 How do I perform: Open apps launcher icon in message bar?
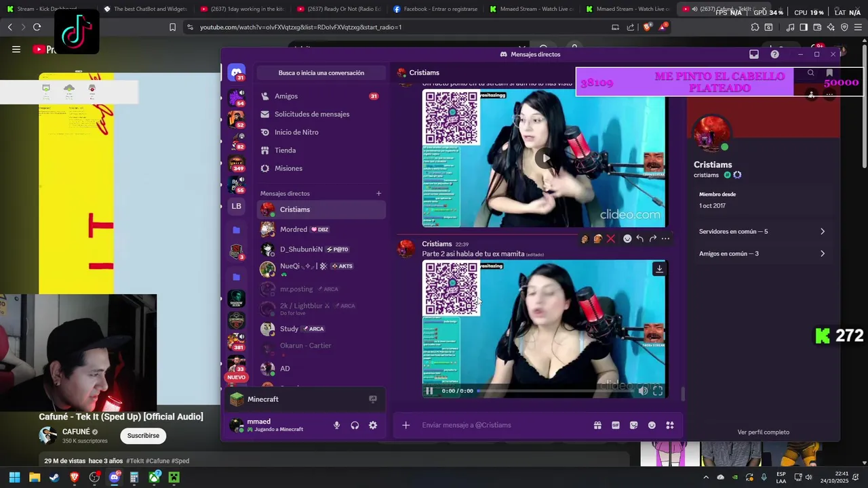pos(670,425)
